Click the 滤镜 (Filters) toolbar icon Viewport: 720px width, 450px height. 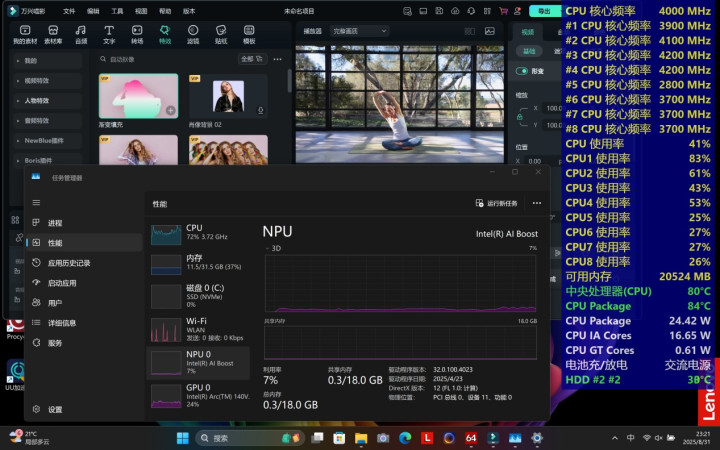(x=193, y=35)
